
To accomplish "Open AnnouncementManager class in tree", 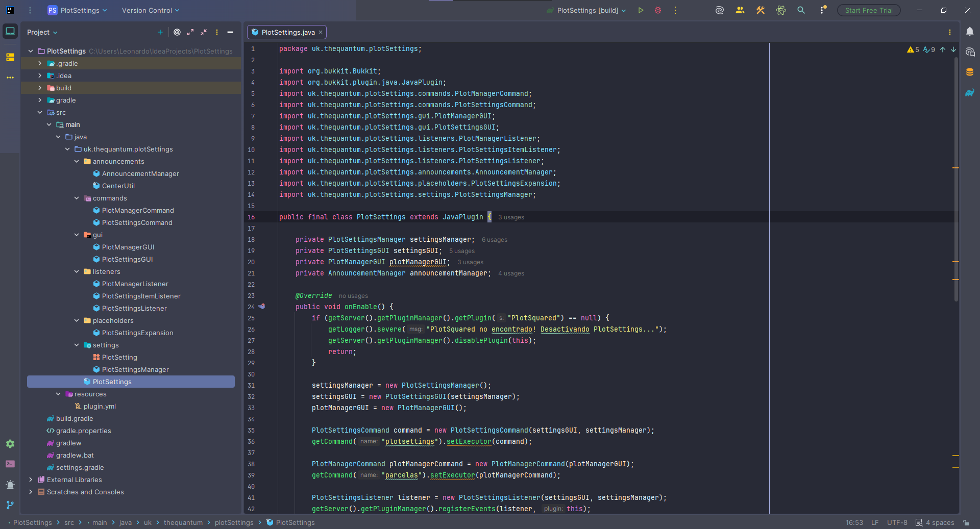I will click(x=140, y=173).
